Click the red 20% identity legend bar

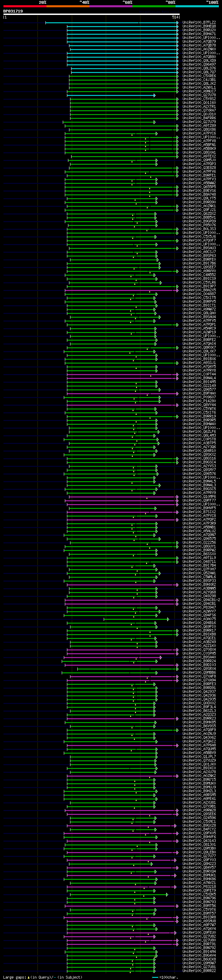click(25, 6)
